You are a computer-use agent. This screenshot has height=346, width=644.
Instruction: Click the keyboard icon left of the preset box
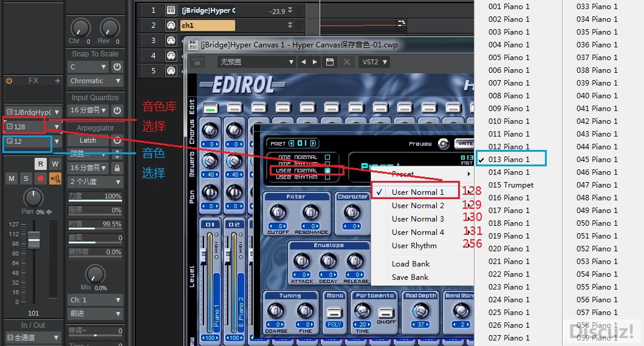point(197,63)
